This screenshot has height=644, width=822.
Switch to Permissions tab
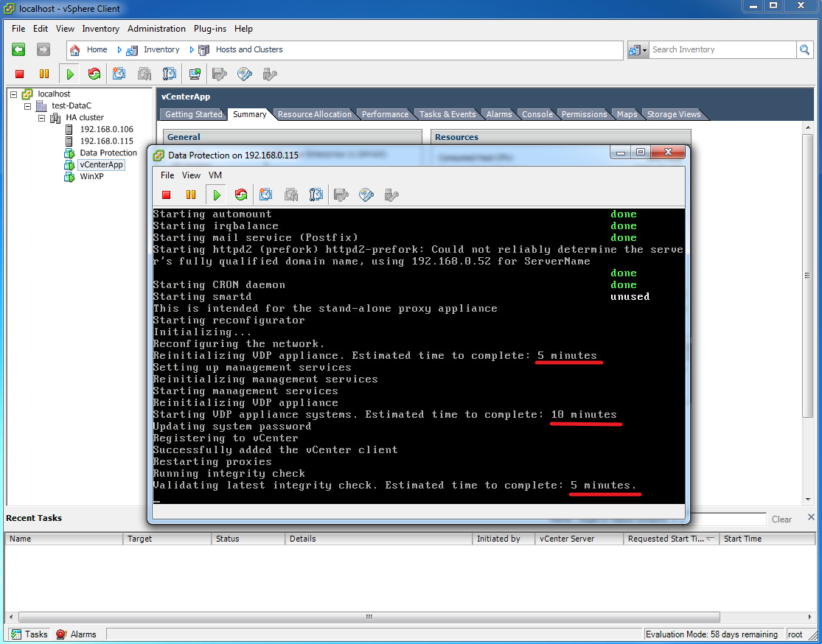[584, 114]
